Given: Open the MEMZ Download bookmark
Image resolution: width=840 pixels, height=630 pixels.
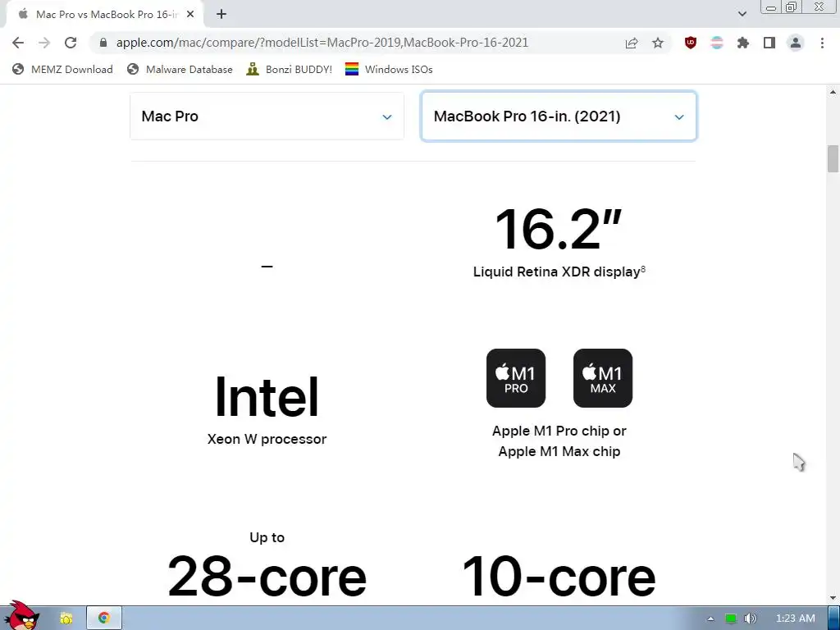Looking at the screenshot, I should [62, 69].
